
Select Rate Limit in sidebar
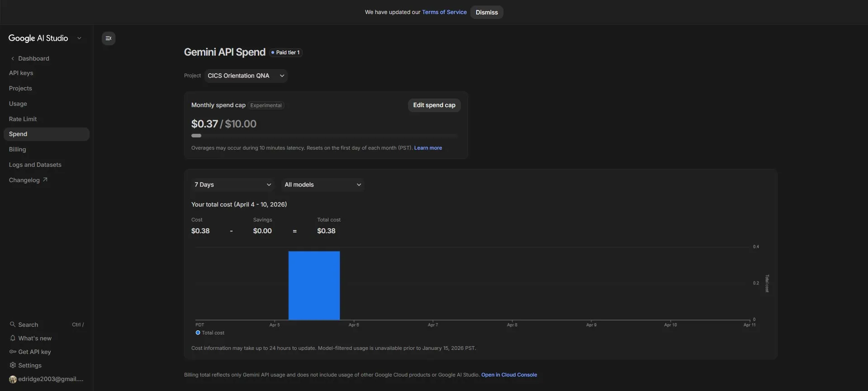click(x=23, y=119)
